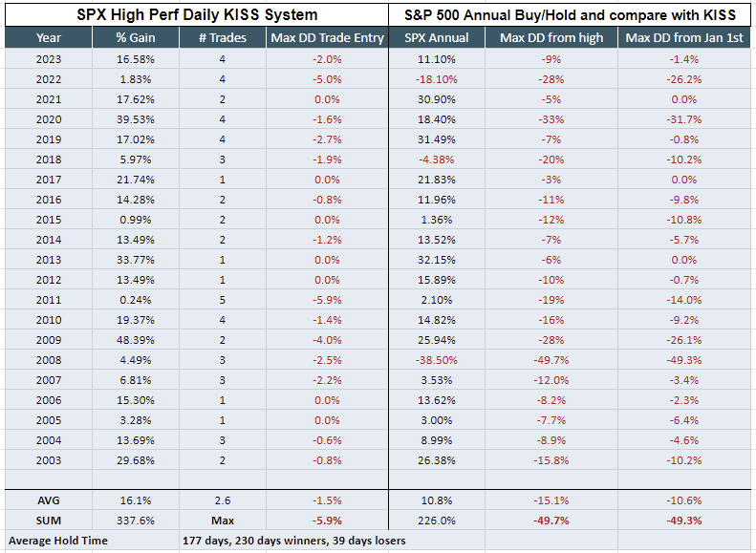This screenshot has width=756, height=553.
Task: Select the # Trades value '5' for 2011
Action: click(223, 300)
